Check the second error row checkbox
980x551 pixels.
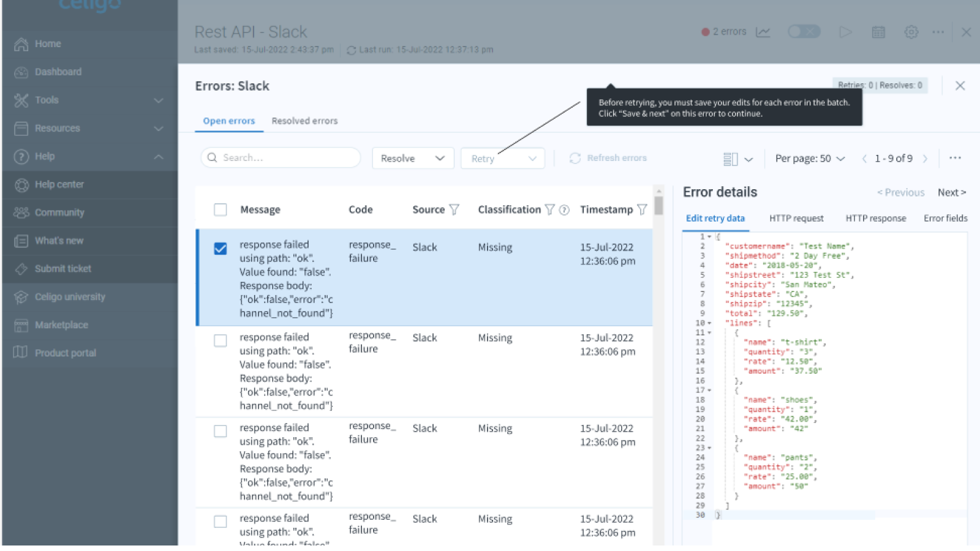[x=221, y=340]
